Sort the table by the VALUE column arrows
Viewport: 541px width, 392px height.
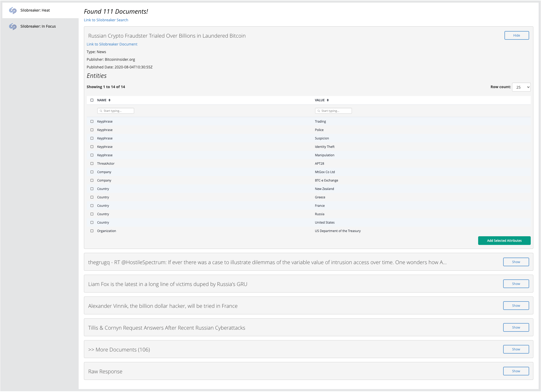[328, 100]
